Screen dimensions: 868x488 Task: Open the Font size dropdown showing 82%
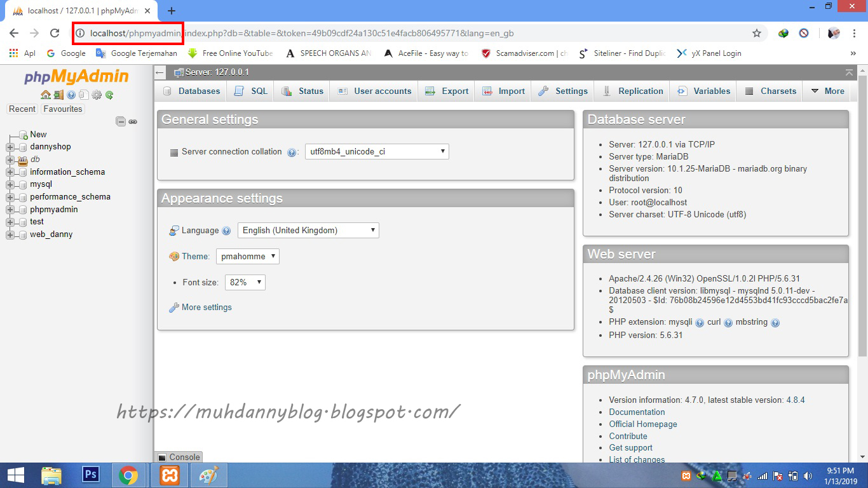tap(245, 282)
